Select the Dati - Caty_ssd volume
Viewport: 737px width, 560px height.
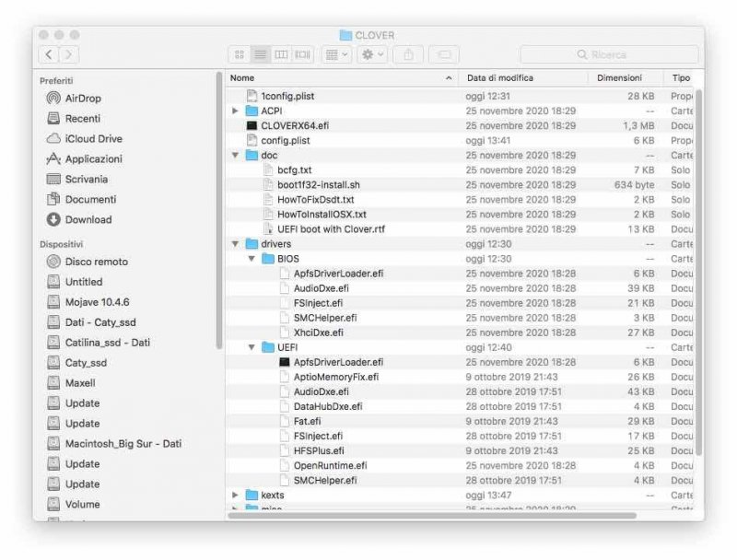(91, 321)
